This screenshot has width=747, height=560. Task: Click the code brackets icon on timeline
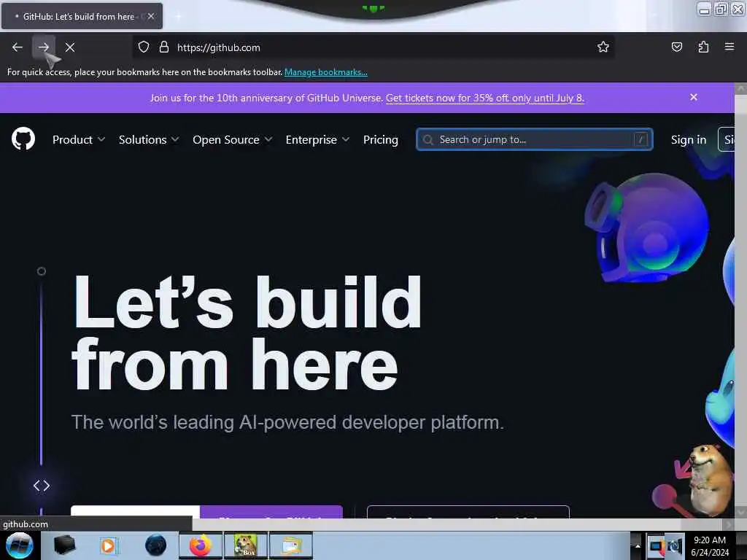coord(42,486)
